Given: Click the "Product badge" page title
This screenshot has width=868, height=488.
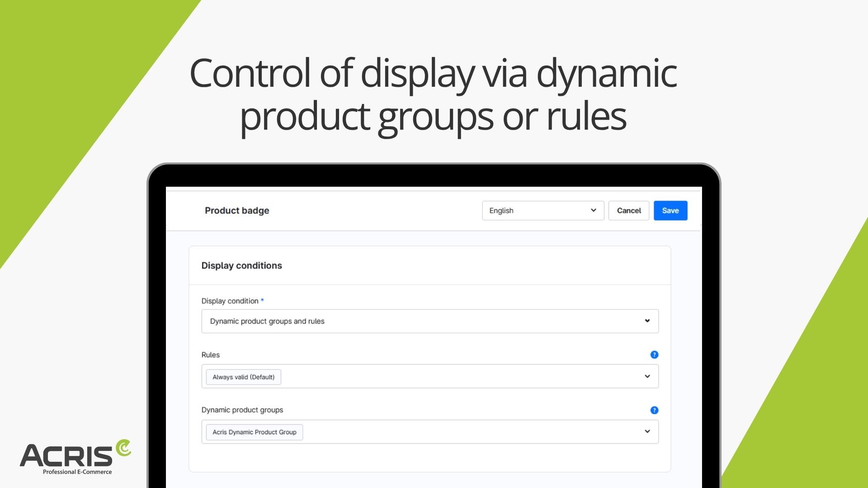Looking at the screenshot, I should click(x=237, y=211).
